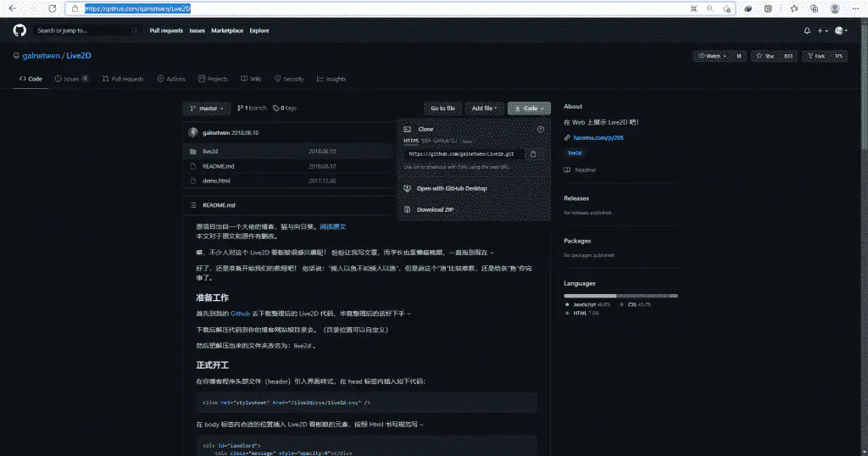Click the extensions chip icon in toolbar

click(768, 8)
